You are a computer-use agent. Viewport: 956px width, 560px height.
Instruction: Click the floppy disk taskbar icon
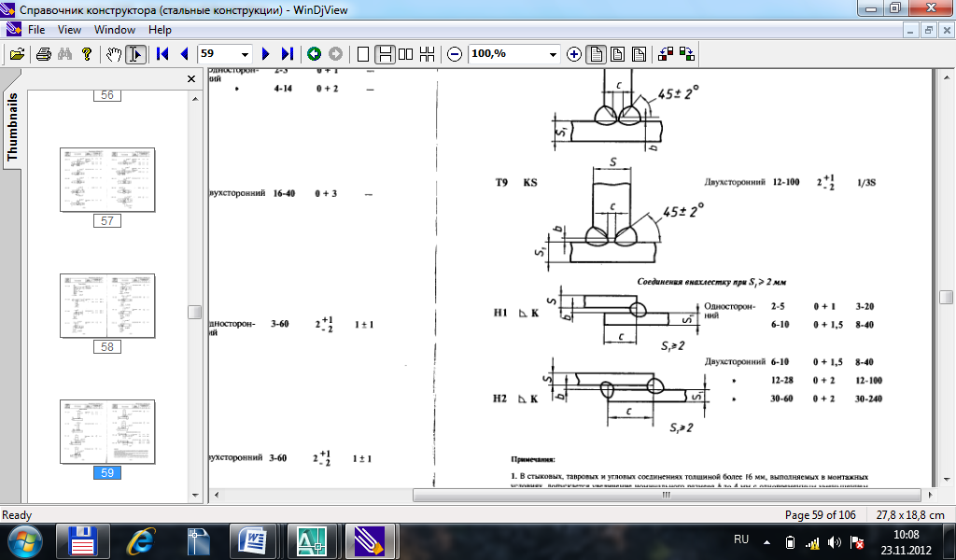pyautogui.click(x=82, y=541)
